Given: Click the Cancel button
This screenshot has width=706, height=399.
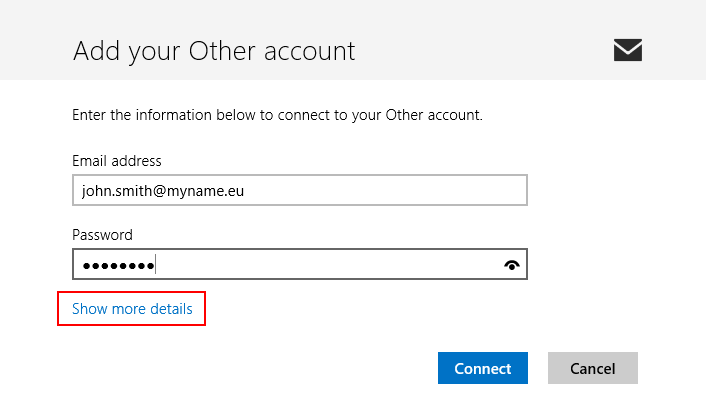Looking at the screenshot, I should [x=593, y=368].
